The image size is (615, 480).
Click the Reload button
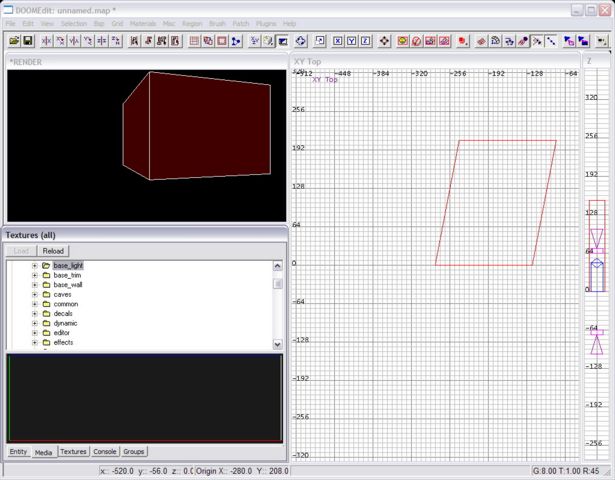53,251
